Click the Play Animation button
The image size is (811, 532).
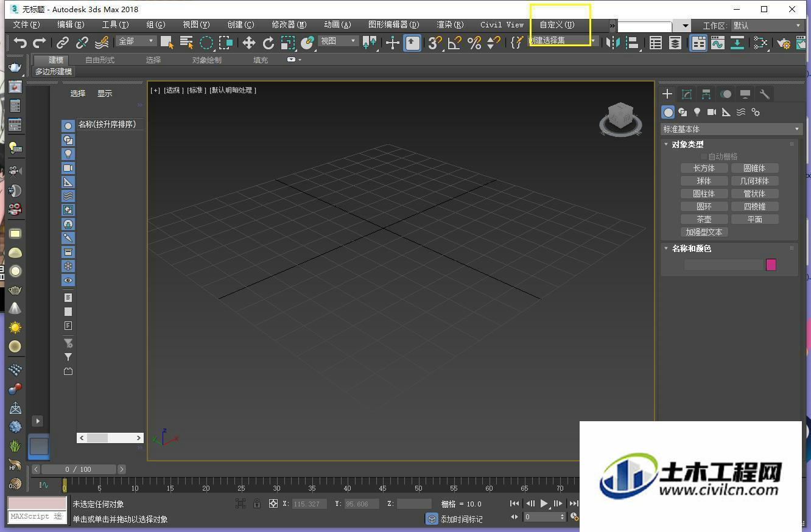tap(544, 503)
